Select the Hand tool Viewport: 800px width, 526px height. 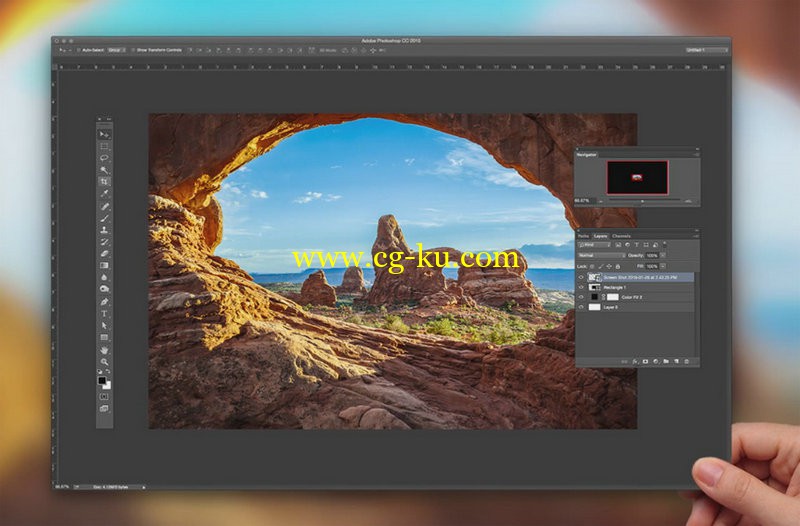point(104,350)
